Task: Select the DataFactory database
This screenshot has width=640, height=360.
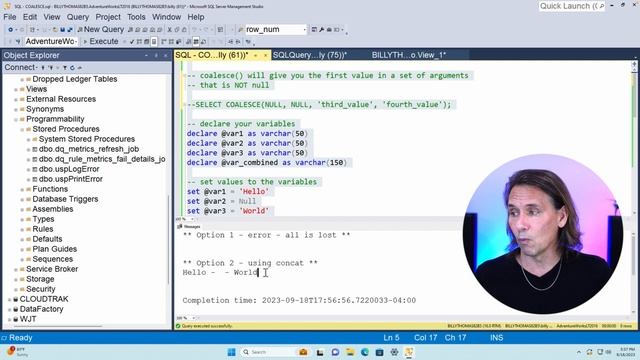Action: tap(41, 309)
